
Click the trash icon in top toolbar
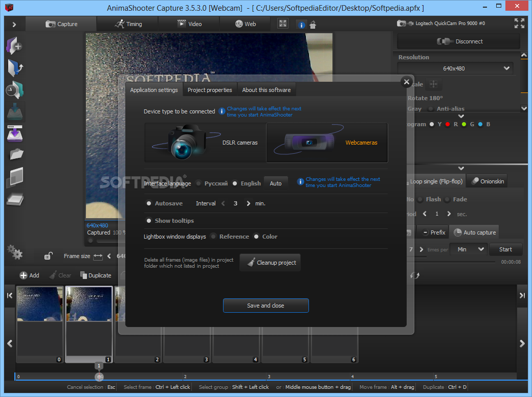pos(313,25)
